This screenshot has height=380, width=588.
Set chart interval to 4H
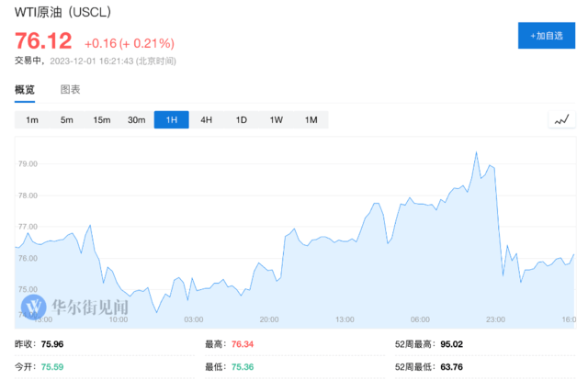coord(206,120)
